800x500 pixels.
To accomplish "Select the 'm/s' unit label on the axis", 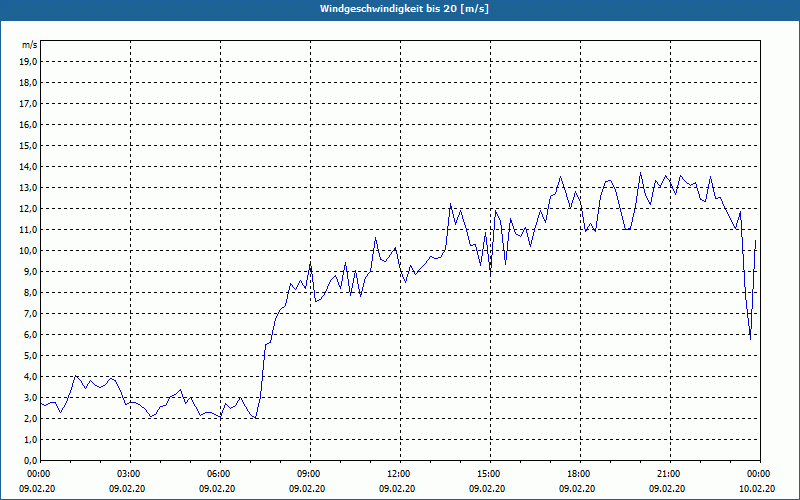I will pyautogui.click(x=30, y=45).
